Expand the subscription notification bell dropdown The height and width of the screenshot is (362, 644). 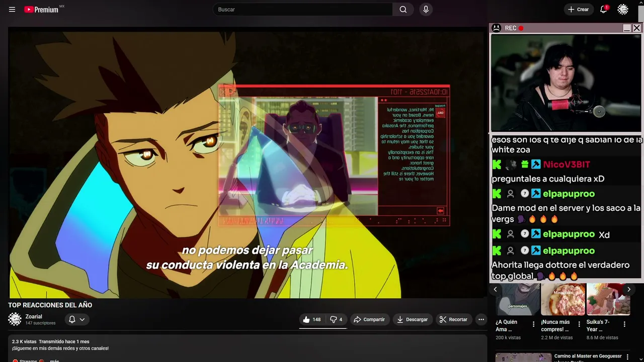click(x=76, y=319)
